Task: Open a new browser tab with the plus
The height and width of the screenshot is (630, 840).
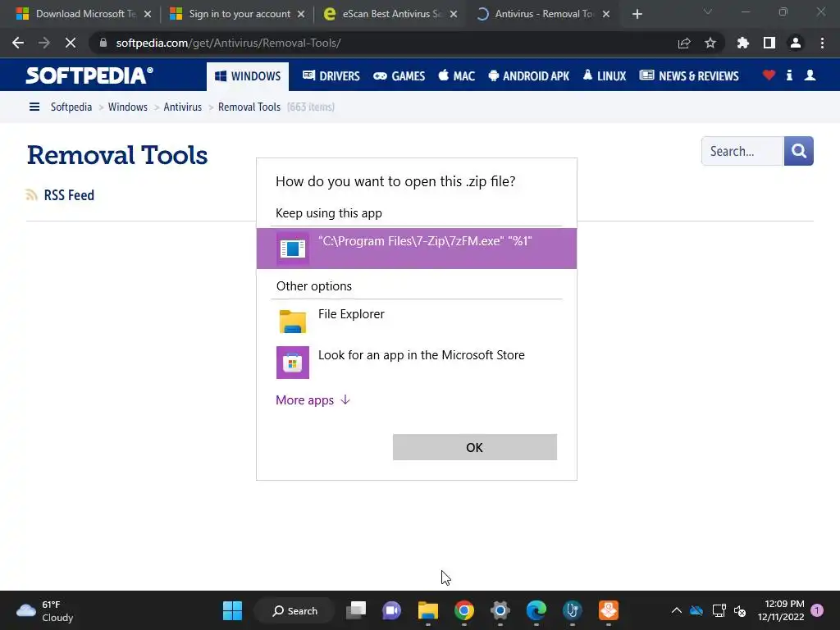Action: 637,14
